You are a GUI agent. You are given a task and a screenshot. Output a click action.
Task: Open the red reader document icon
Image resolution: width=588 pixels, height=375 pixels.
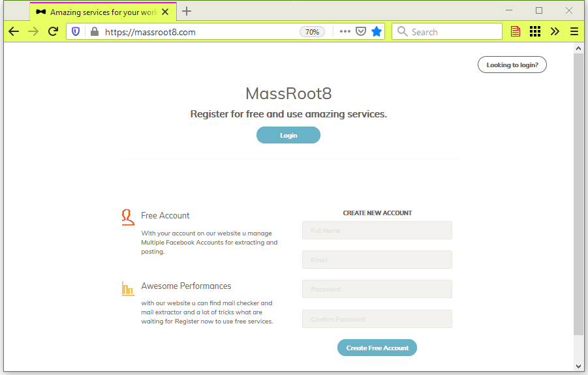tap(516, 31)
